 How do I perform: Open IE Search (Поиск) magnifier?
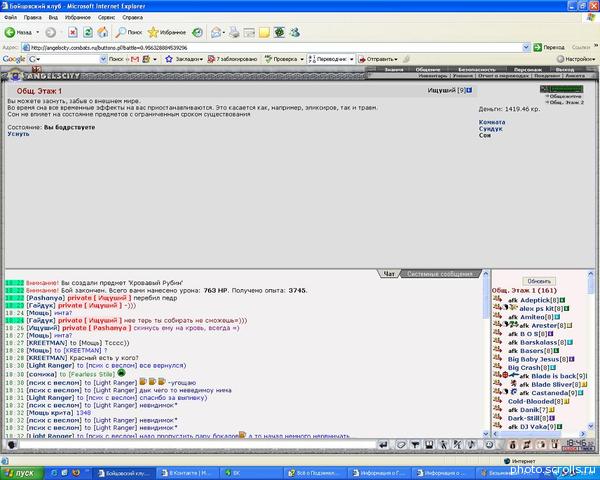121,33
